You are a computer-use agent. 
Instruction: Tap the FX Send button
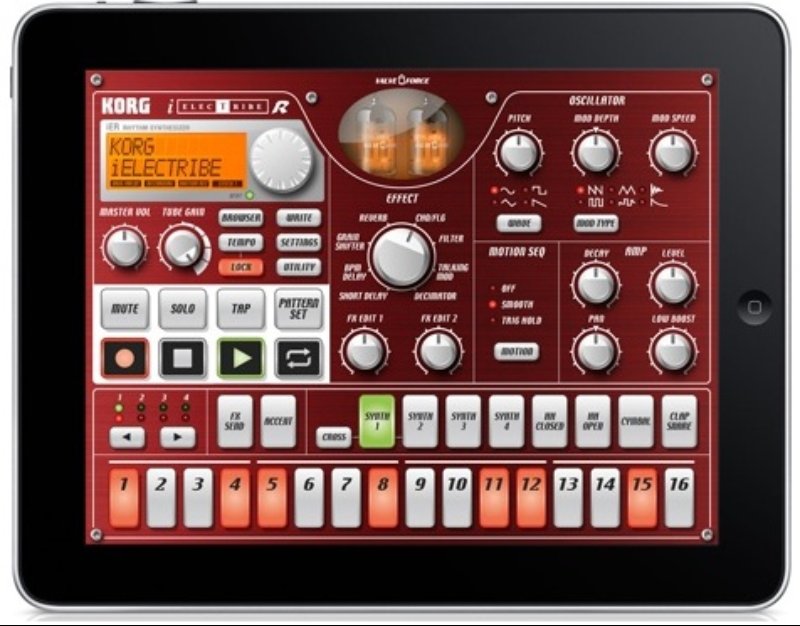[x=235, y=421]
